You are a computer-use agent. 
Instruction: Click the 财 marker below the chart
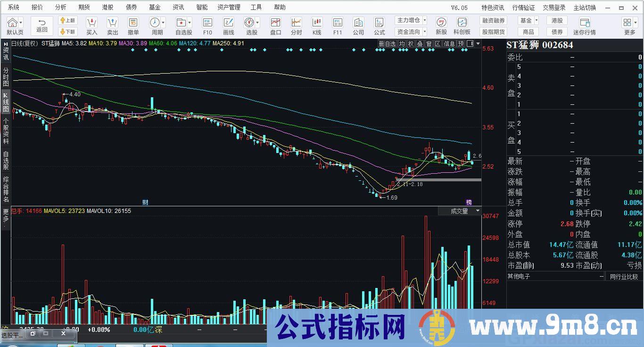(x=145, y=202)
